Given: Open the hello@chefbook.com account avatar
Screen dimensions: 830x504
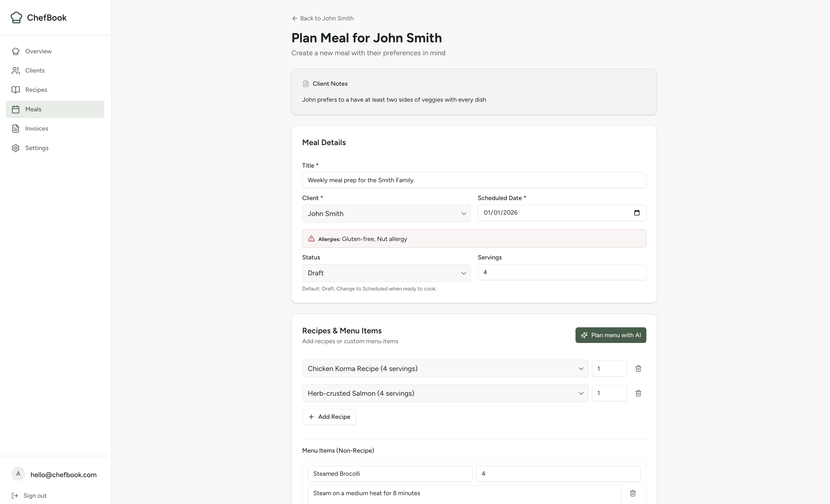Looking at the screenshot, I should pos(18,474).
